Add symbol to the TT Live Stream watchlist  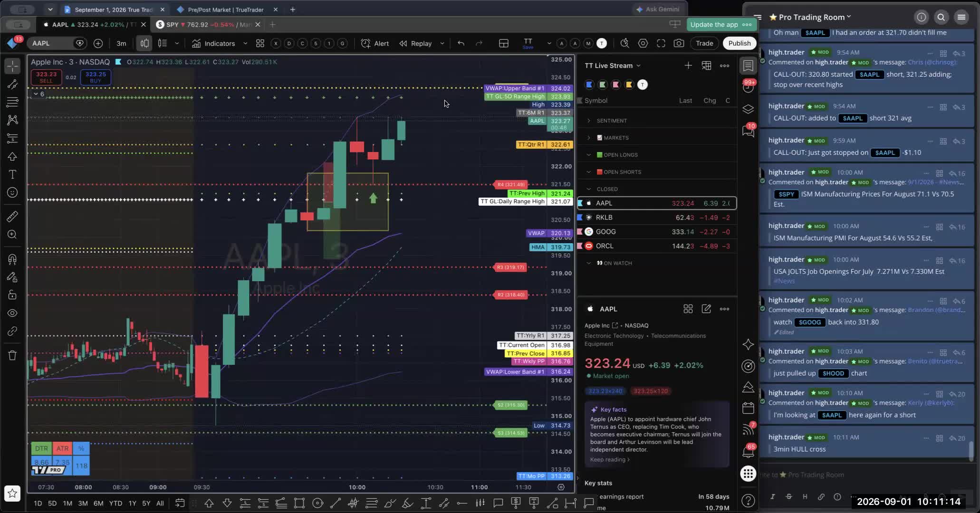click(688, 66)
